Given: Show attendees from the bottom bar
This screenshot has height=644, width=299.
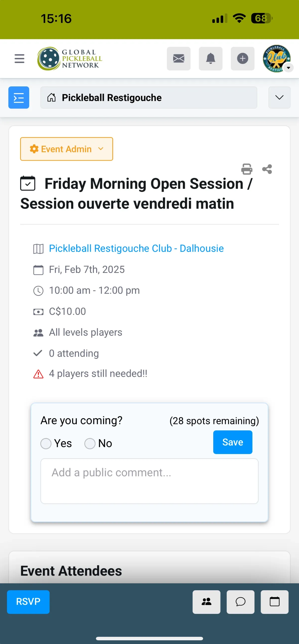Looking at the screenshot, I should point(206,602).
